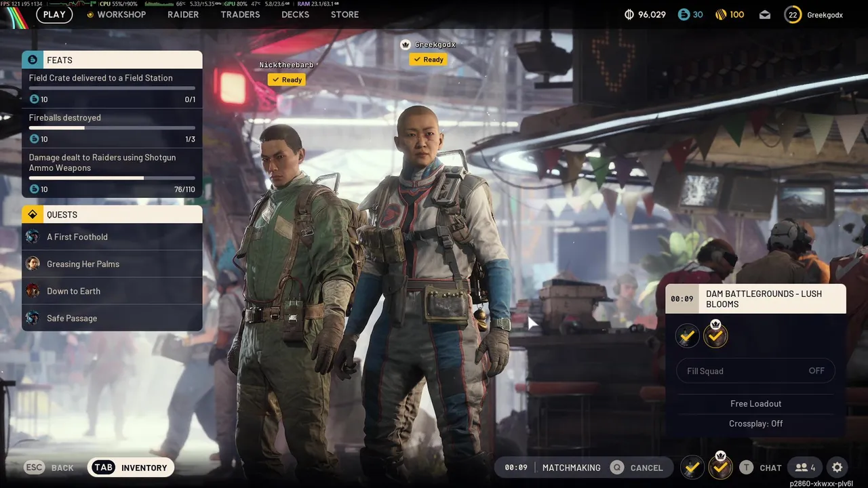
Task: Toggle the Fill Squad switch
Action: click(x=755, y=371)
